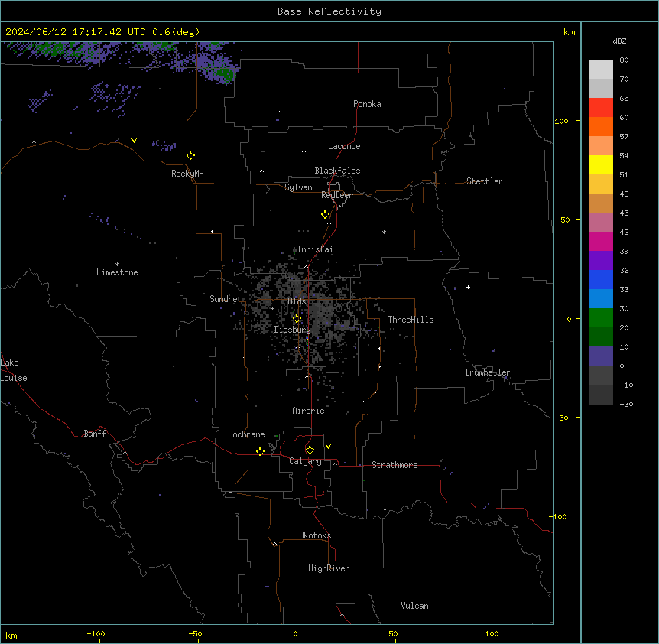Click the Innisfail city label
This screenshot has height=644, width=659.
[x=317, y=249]
